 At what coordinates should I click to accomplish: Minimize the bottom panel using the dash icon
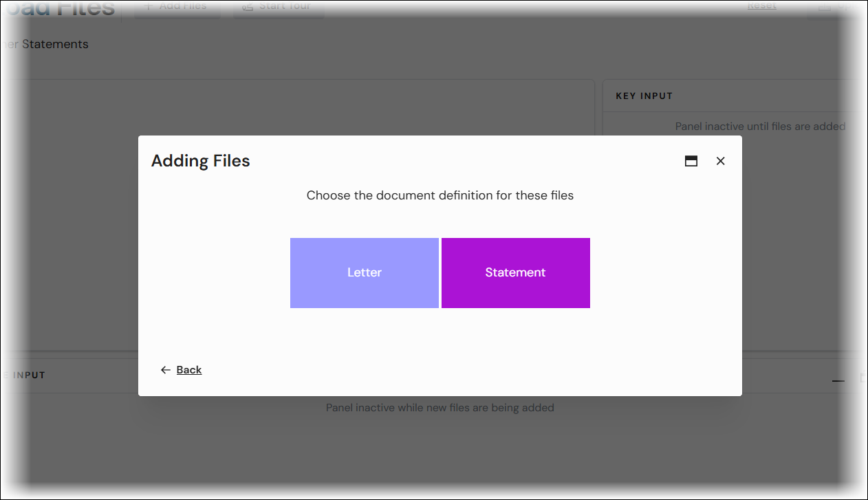tap(838, 380)
